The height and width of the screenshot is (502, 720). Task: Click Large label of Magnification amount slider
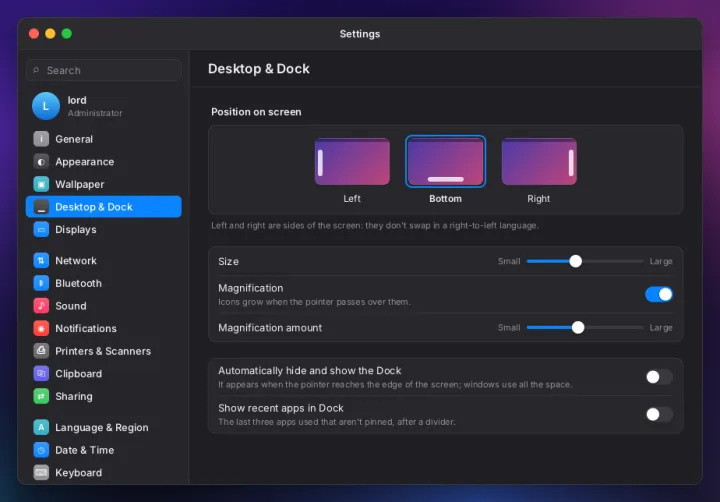(x=661, y=327)
